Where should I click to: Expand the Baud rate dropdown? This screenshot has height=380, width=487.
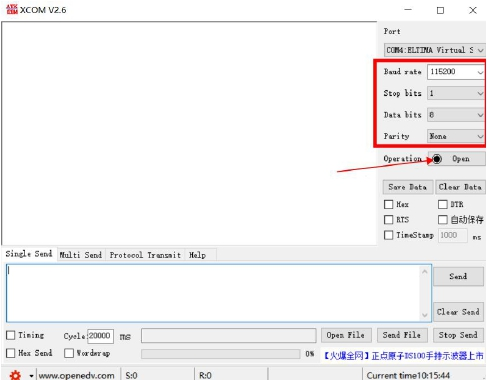pyautogui.click(x=456, y=72)
